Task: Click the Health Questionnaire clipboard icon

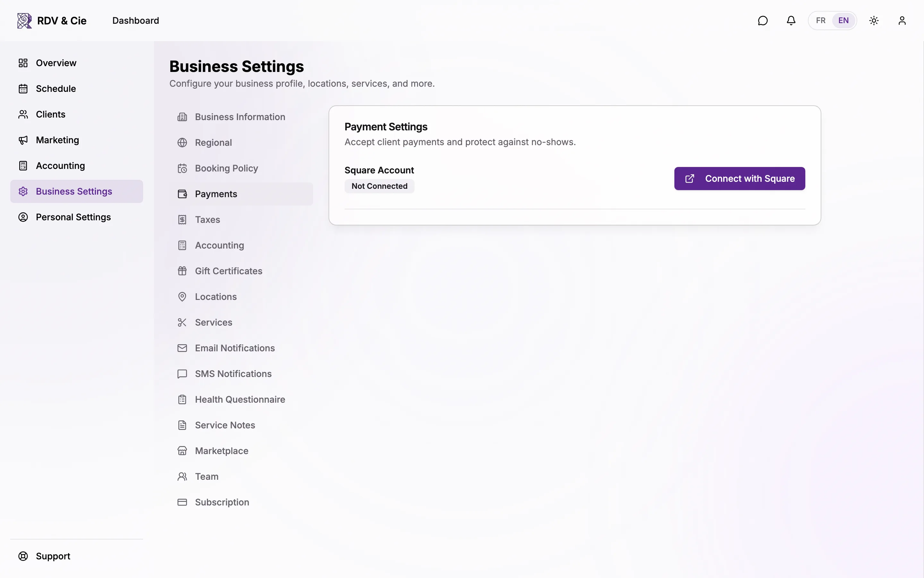Action: point(182,399)
